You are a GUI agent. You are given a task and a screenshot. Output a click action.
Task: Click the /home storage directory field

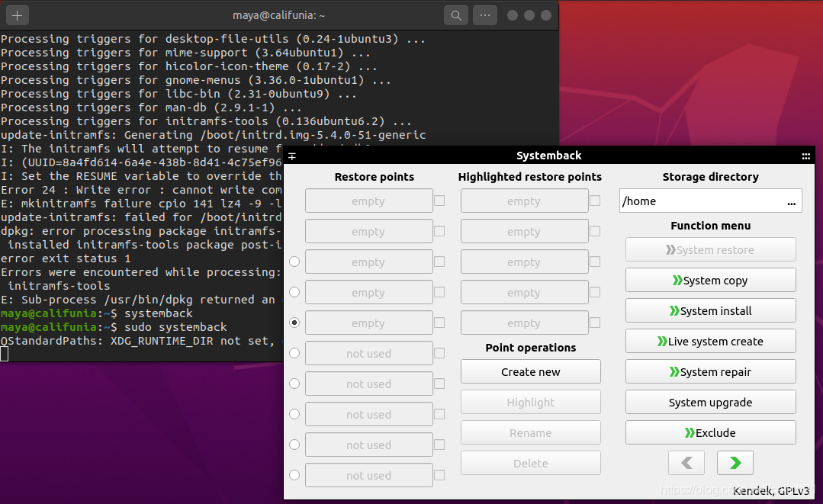pyautogui.click(x=711, y=201)
